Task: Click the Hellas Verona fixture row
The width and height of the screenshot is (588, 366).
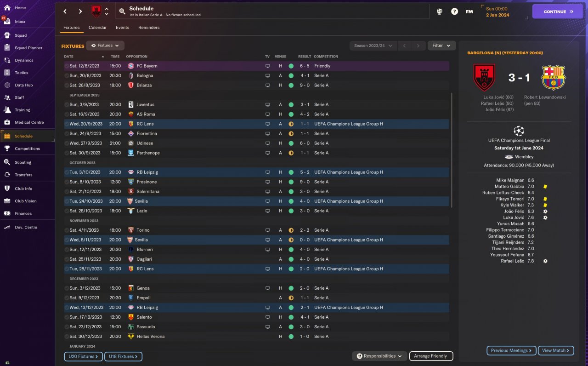Action: coord(257,336)
